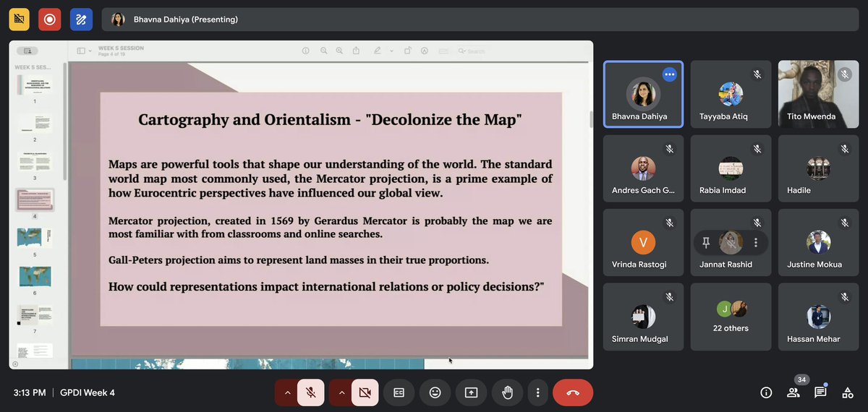Click Rabia Imdad name label
Viewport: 868px width, 412px height.
[x=723, y=190]
